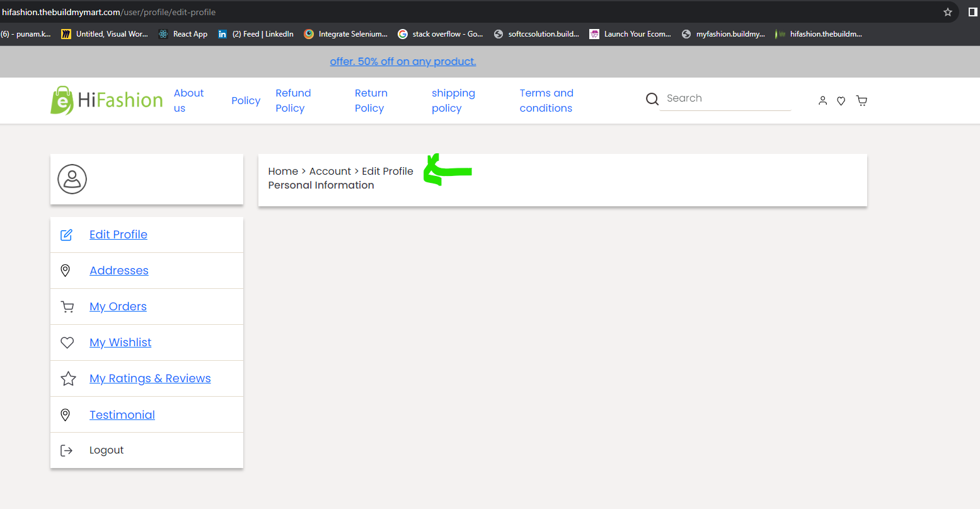Open the React App bookmark
Image resolution: width=980 pixels, height=509 pixels.
[x=183, y=34]
